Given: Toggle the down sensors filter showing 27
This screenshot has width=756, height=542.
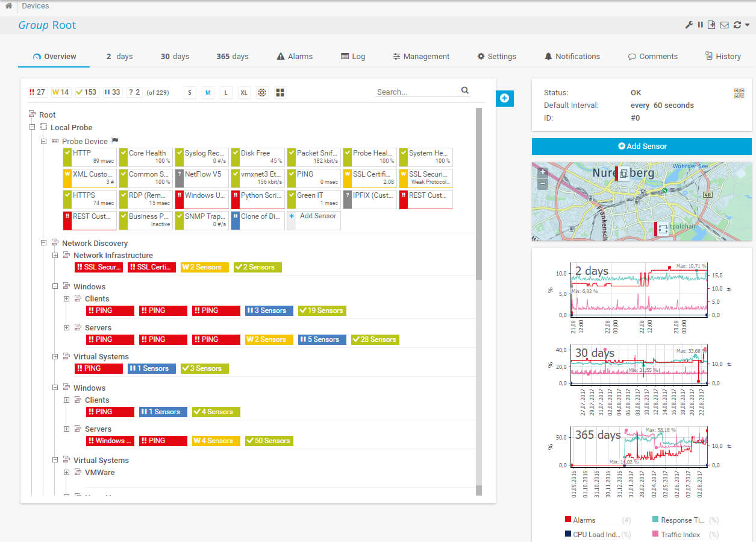Looking at the screenshot, I should click(x=37, y=92).
